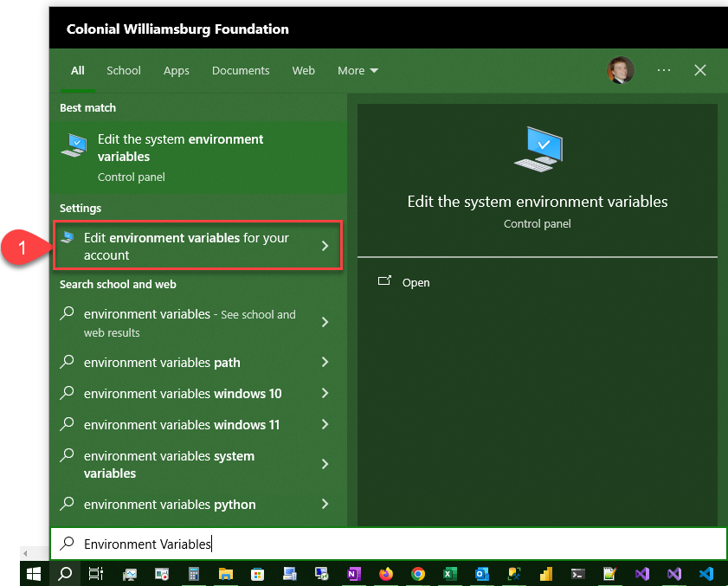
Task: Open the terminal console taskbar icon
Action: [578, 575]
